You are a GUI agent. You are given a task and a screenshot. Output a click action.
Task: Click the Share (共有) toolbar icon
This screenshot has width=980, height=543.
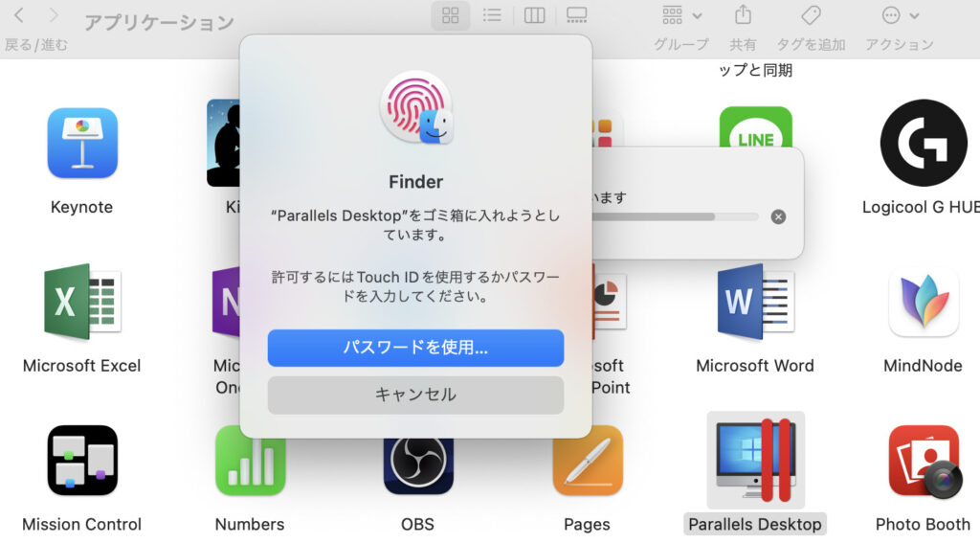click(743, 15)
